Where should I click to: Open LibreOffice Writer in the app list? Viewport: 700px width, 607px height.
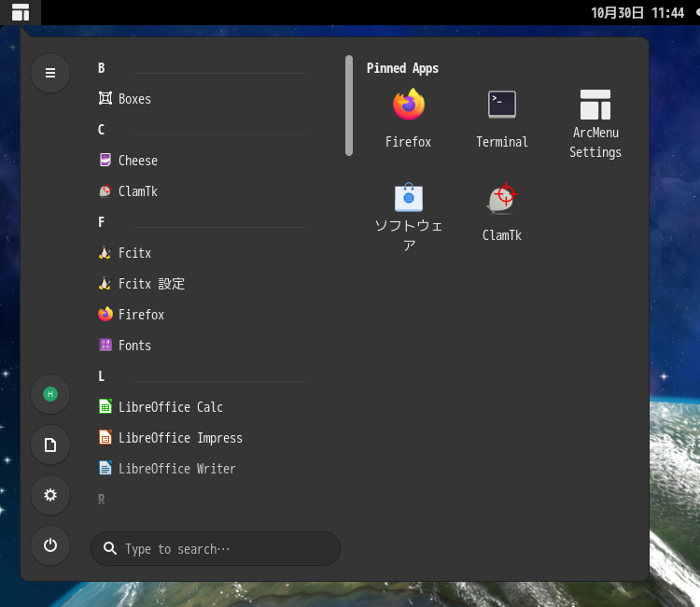(203, 468)
